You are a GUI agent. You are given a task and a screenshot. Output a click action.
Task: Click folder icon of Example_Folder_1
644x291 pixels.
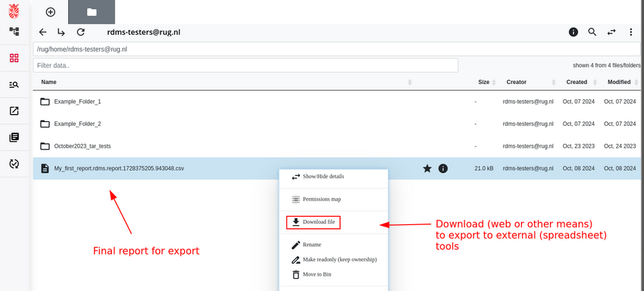(45, 102)
